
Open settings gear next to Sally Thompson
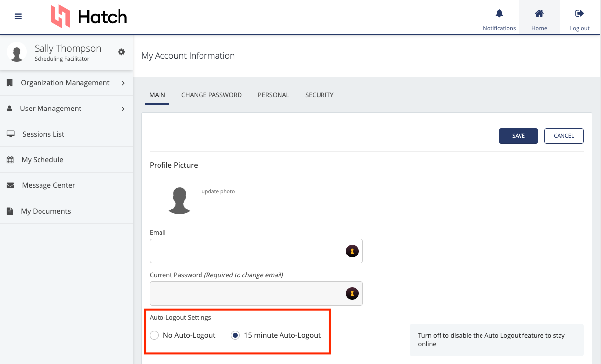[x=121, y=52]
